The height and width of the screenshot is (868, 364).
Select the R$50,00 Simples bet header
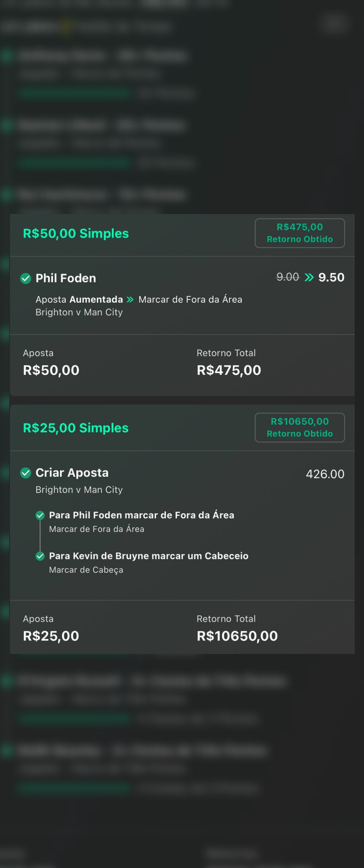[76, 233]
